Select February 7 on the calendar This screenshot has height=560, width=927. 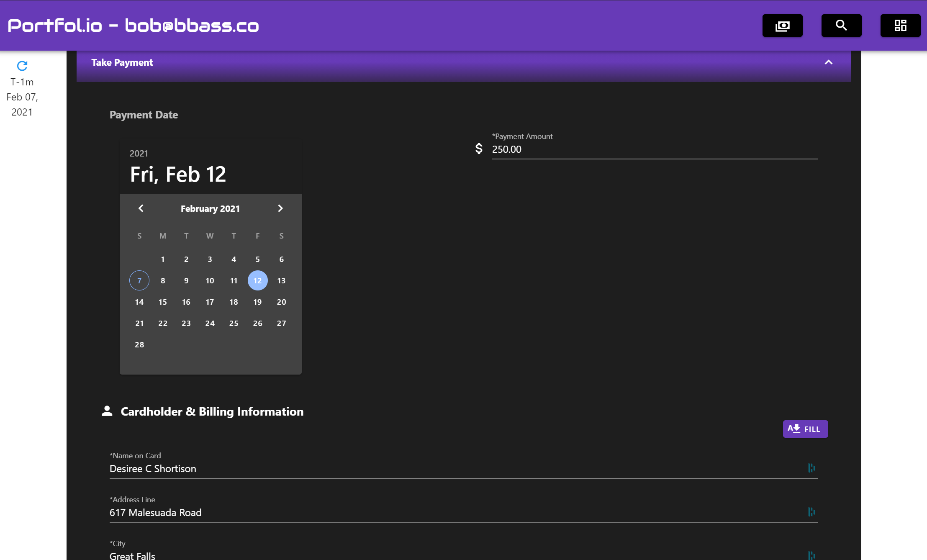coord(139,280)
